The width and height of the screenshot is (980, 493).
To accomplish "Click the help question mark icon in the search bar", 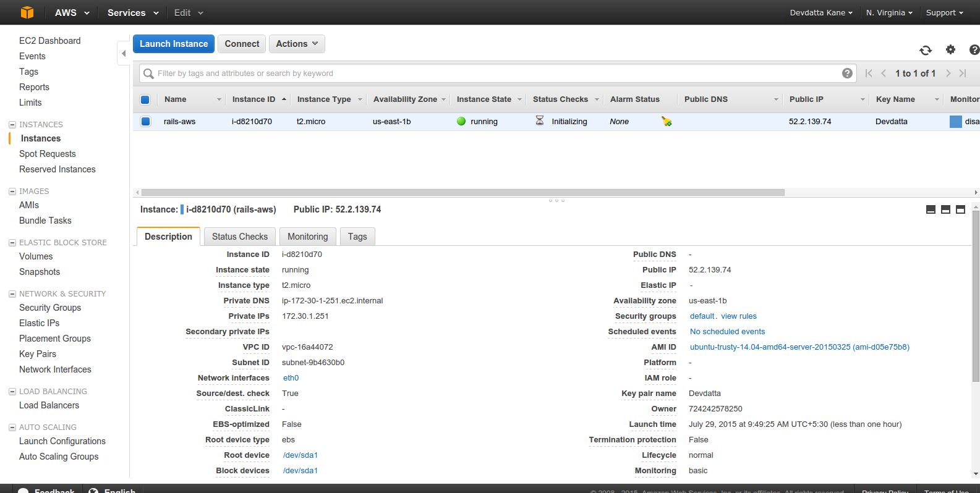I will click(x=847, y=73).
